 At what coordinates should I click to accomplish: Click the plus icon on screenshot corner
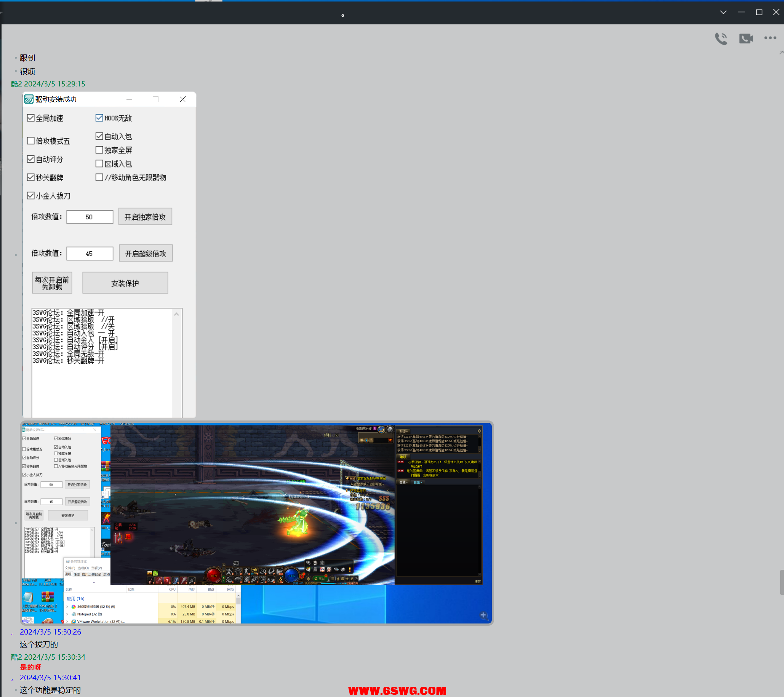tap(483, 615)
